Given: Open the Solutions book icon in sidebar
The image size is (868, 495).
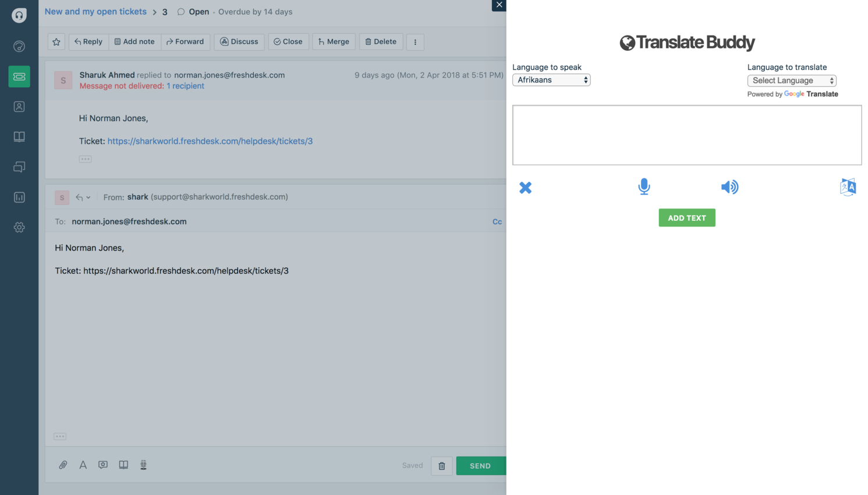Looking at the screenshot, I should (x=19, y=137).
